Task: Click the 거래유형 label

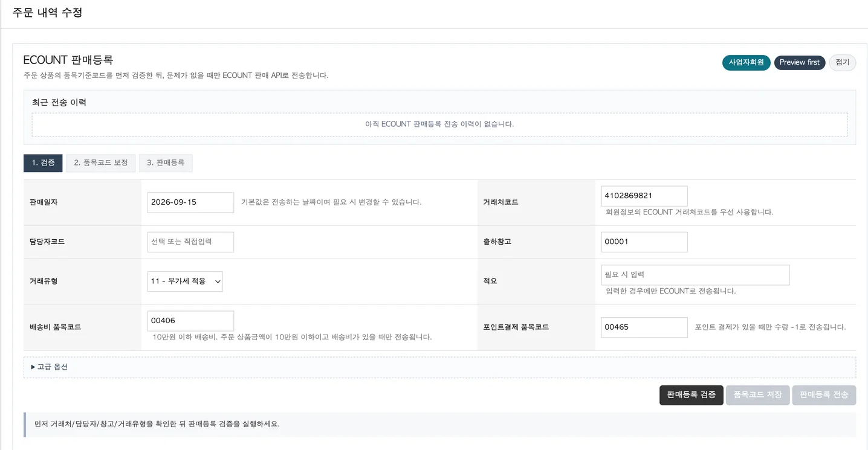Action: coord(44,281)
